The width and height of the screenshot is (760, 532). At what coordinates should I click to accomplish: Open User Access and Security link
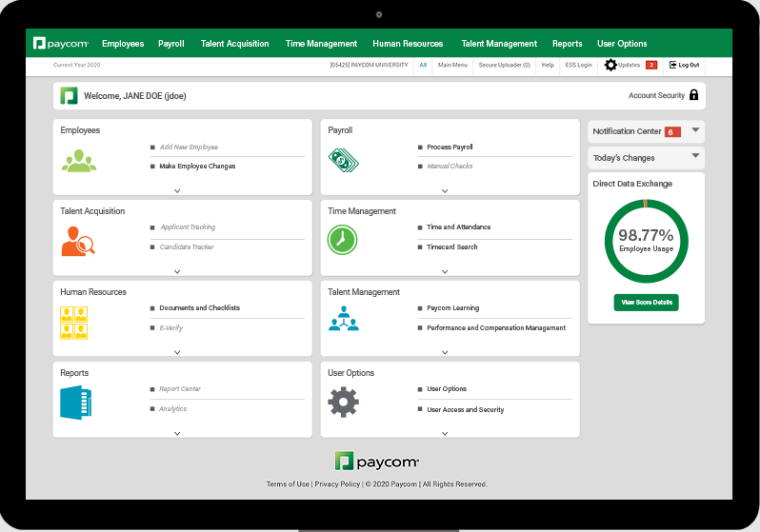[466, 409]
